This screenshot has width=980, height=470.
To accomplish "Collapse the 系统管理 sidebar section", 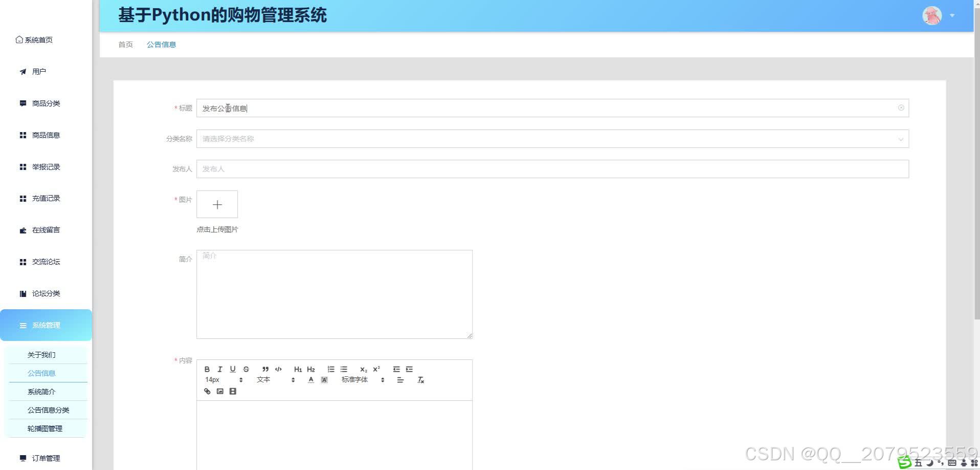I will (x=46, y=325).
